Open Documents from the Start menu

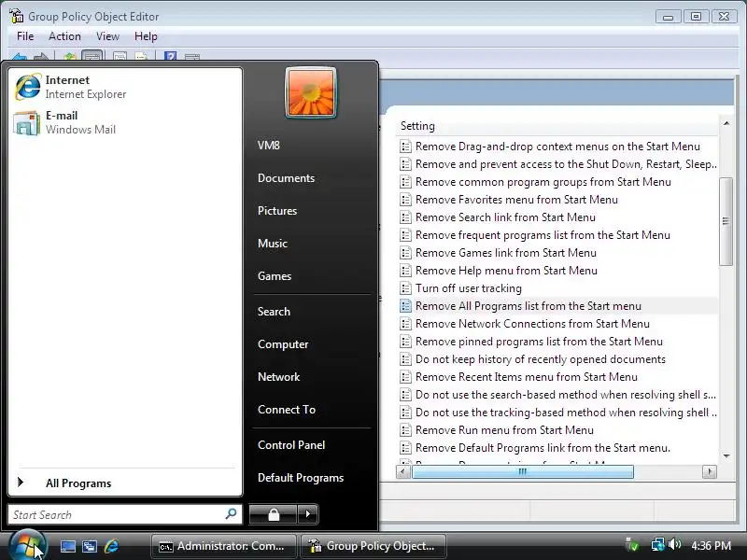click(286, 178)
